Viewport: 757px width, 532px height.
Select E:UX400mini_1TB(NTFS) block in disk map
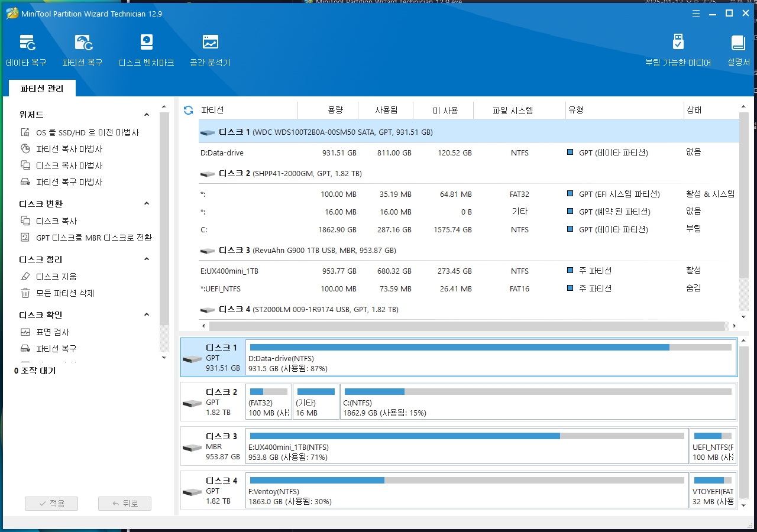467,446
